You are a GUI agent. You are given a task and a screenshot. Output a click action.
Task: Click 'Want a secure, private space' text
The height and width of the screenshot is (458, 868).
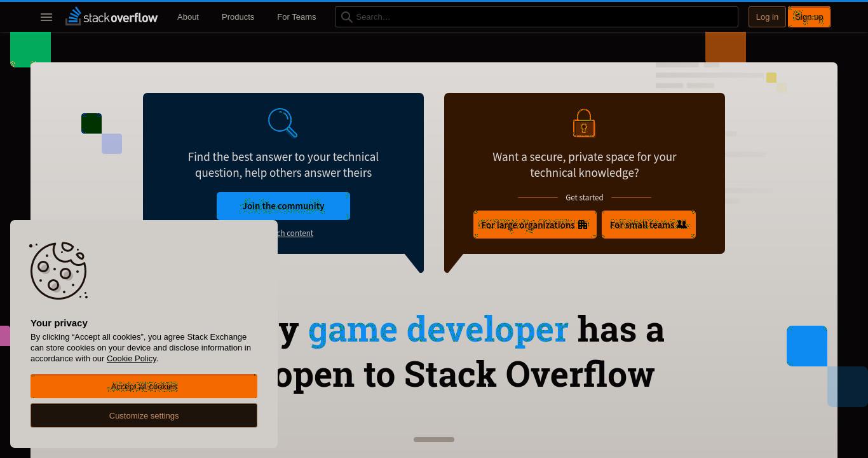tap(585, 165)
